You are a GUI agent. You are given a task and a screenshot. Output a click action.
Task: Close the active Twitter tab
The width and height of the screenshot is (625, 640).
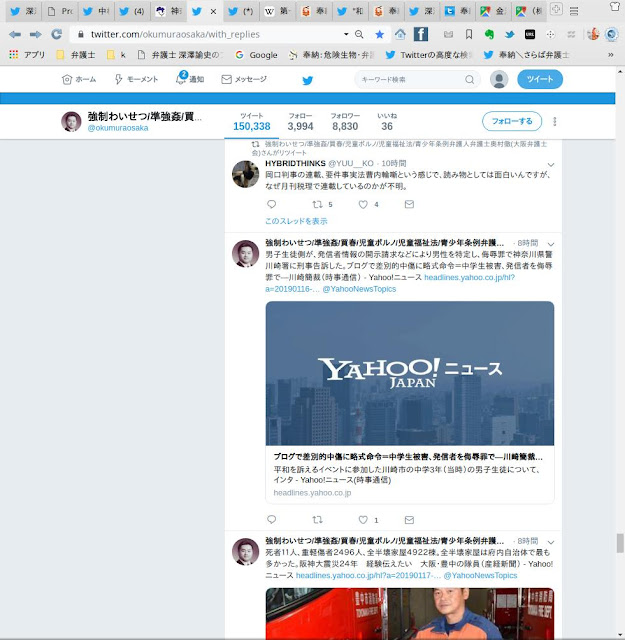pos(213,12)
